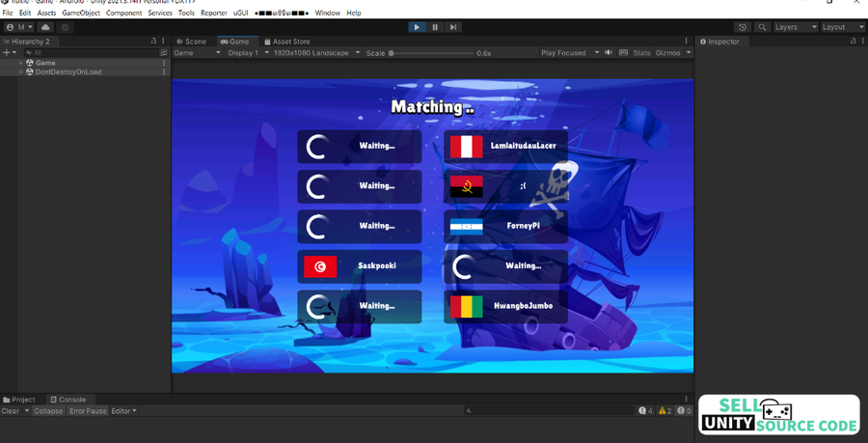
Task: Click the global search magnifier icon
Action: (762, 27)
